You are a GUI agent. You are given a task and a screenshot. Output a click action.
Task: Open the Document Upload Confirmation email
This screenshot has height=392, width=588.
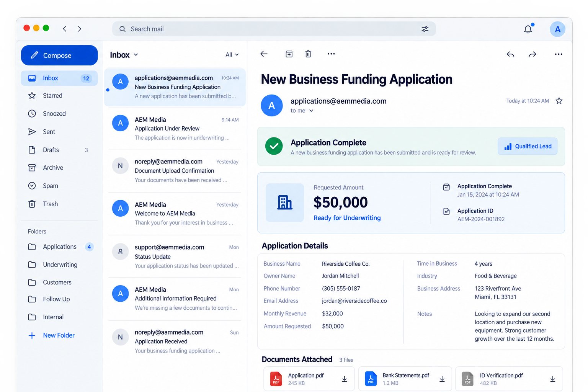pyautogui.click(x=175, y=171)
